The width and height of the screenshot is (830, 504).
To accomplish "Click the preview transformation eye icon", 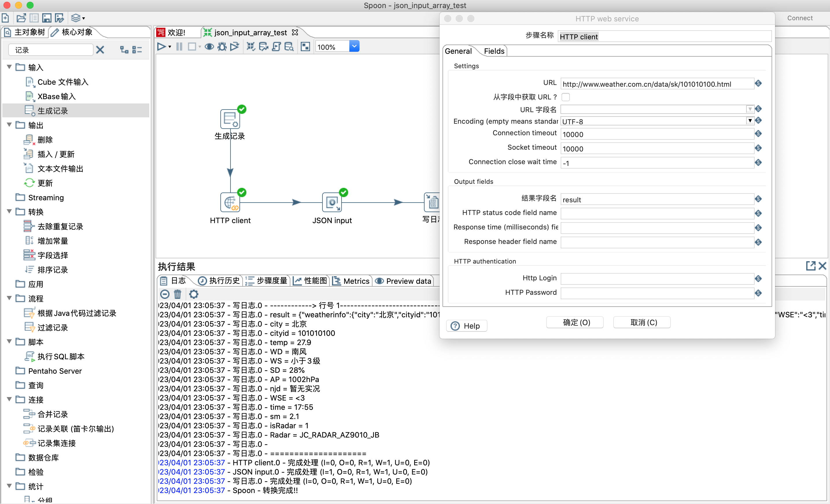I will (209, 47).
